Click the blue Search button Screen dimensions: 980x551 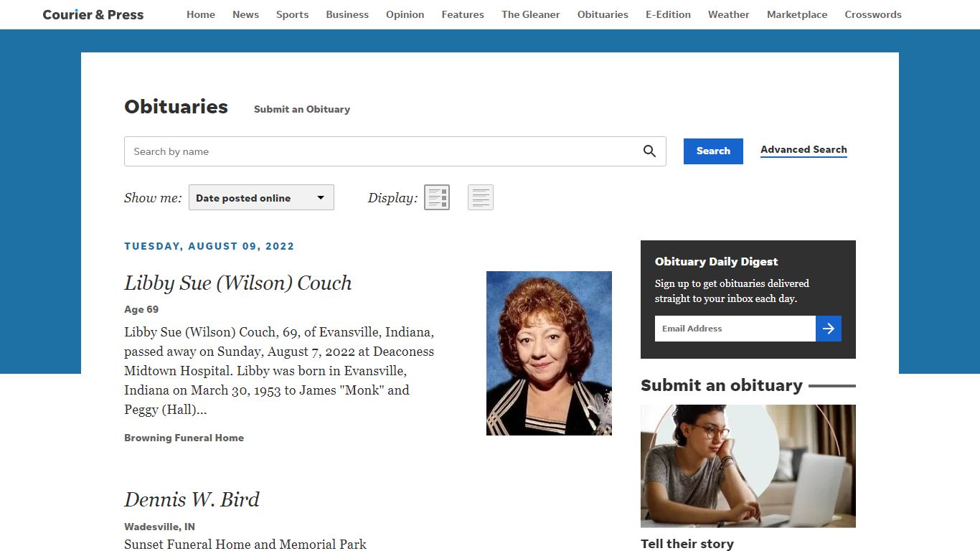click(x=713, y=151)
